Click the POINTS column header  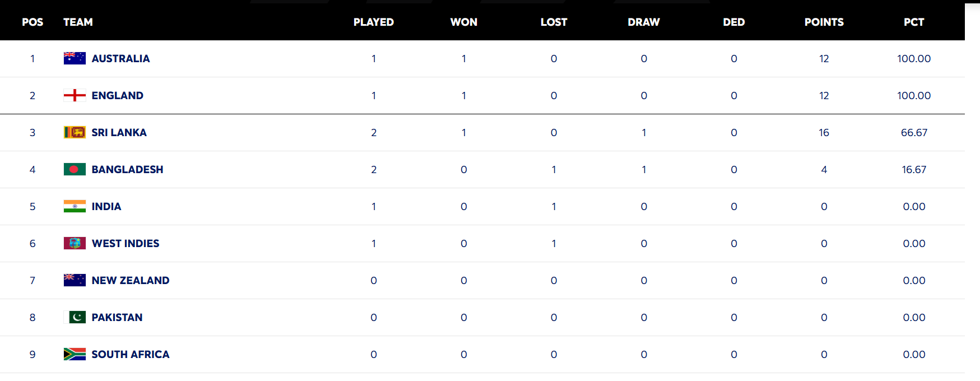(x=824, y=22)
